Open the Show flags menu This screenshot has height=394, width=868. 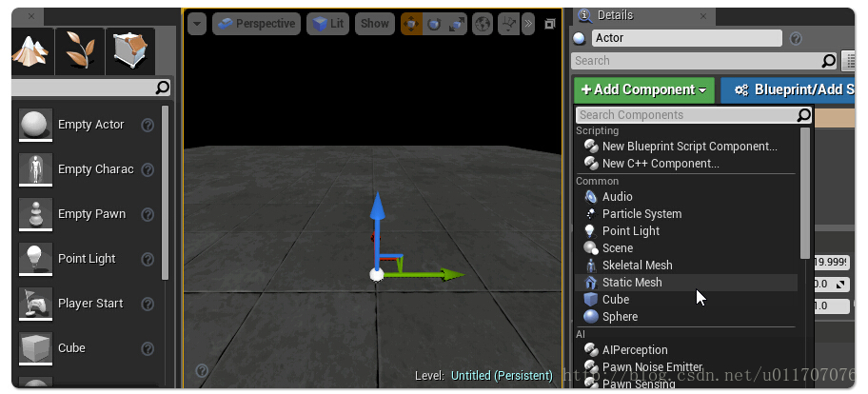(374, 24)
